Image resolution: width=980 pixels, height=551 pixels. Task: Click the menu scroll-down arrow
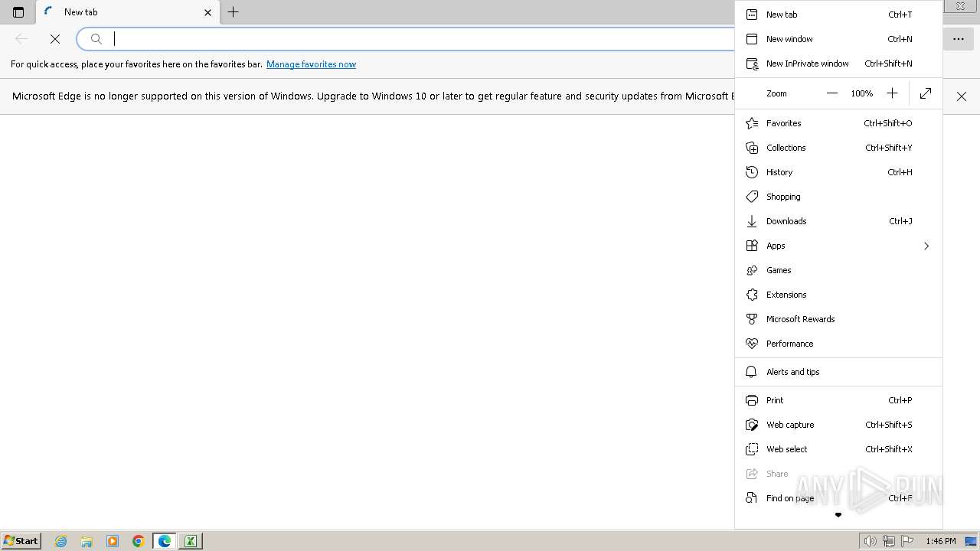coord(838,515)
